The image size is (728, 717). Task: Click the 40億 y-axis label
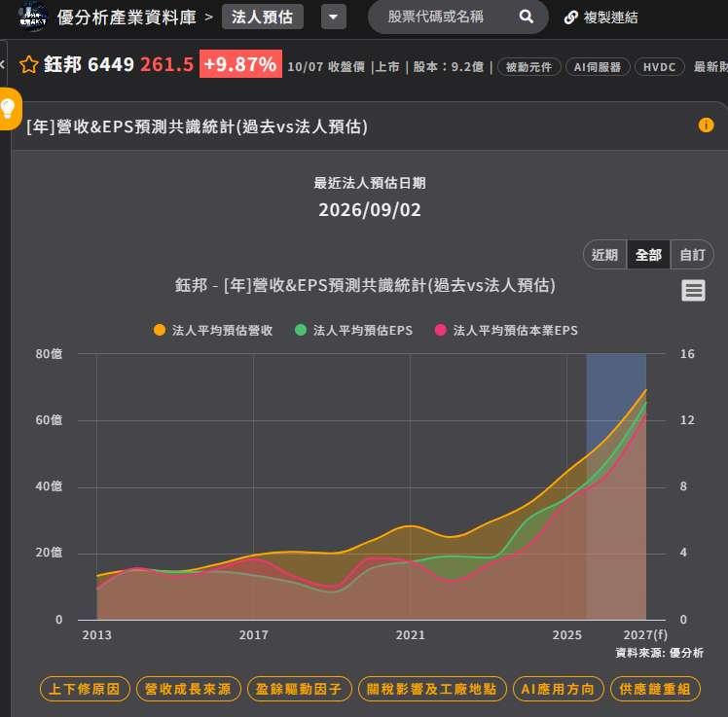tap(49, 486)
